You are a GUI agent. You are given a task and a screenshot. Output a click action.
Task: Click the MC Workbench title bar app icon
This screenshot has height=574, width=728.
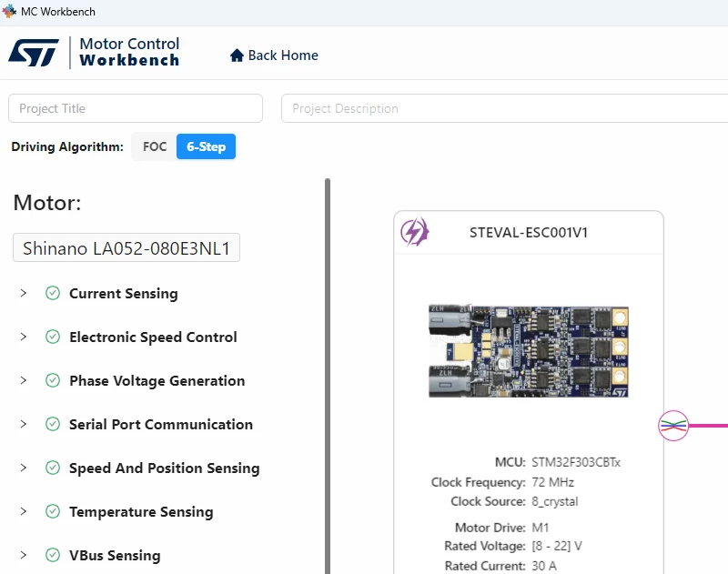coord(9,11)
